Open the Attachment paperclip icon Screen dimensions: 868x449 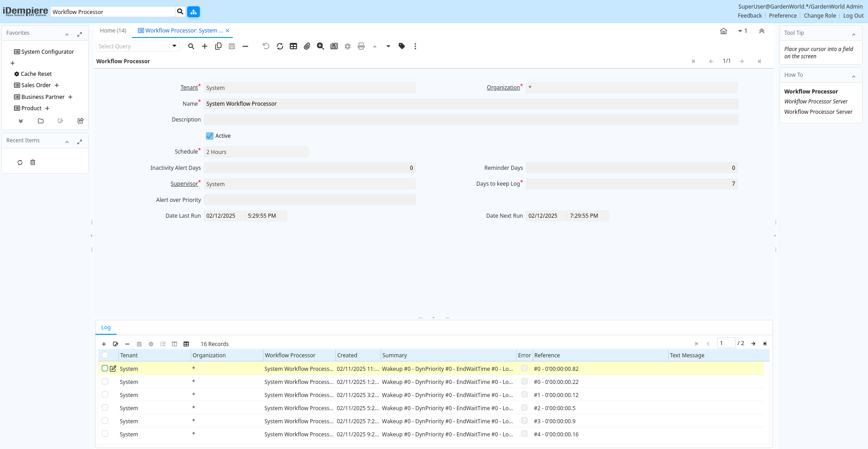point(307,46)
